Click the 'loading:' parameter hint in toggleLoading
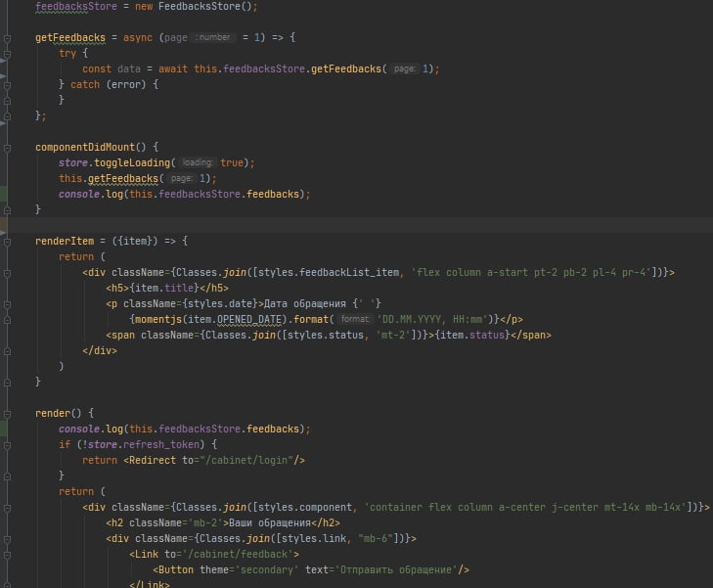Screen dimensions: 713x588 click(x=198, y=162)
